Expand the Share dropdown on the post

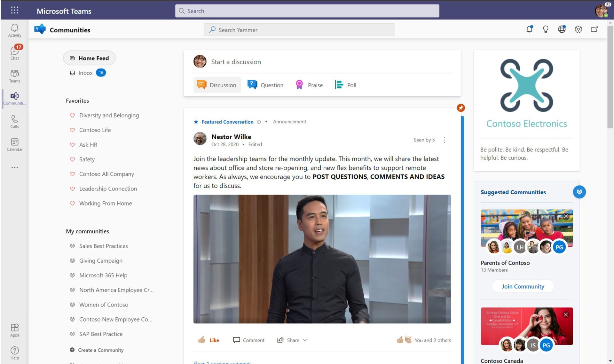click(305, 340)
